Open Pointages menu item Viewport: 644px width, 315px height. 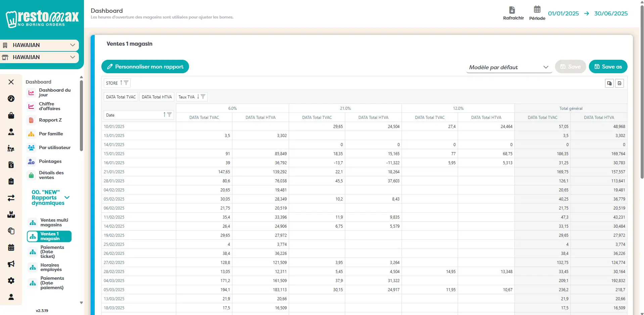point(45,161)
